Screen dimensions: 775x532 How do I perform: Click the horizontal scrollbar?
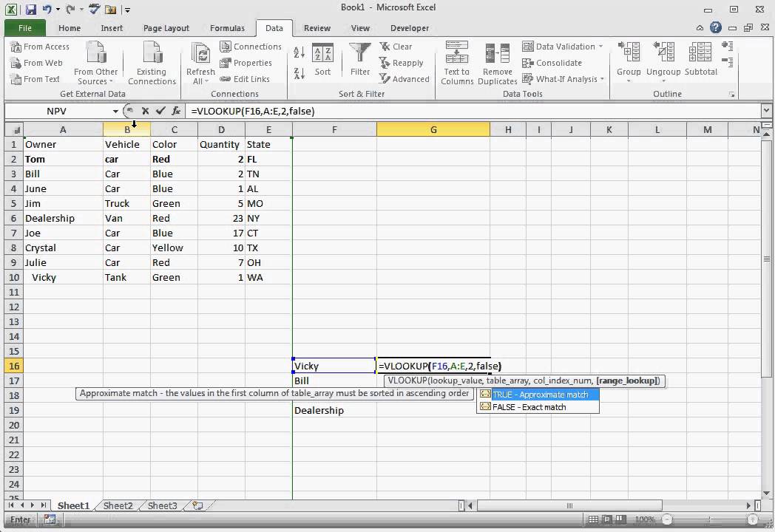569,505
